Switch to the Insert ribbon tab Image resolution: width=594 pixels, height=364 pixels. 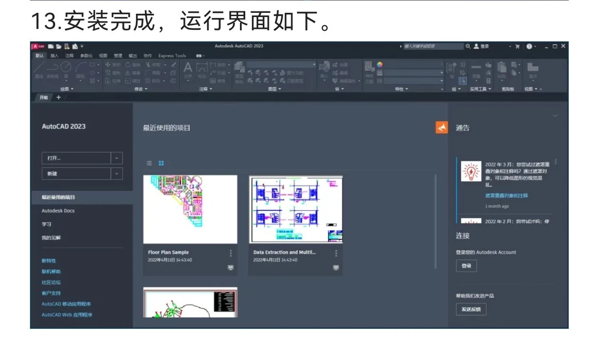[x=55, y=55]
